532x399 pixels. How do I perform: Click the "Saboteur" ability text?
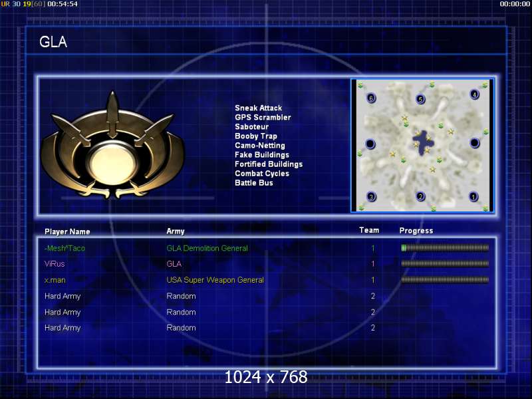pyautogui.click(x=251, y=126)
